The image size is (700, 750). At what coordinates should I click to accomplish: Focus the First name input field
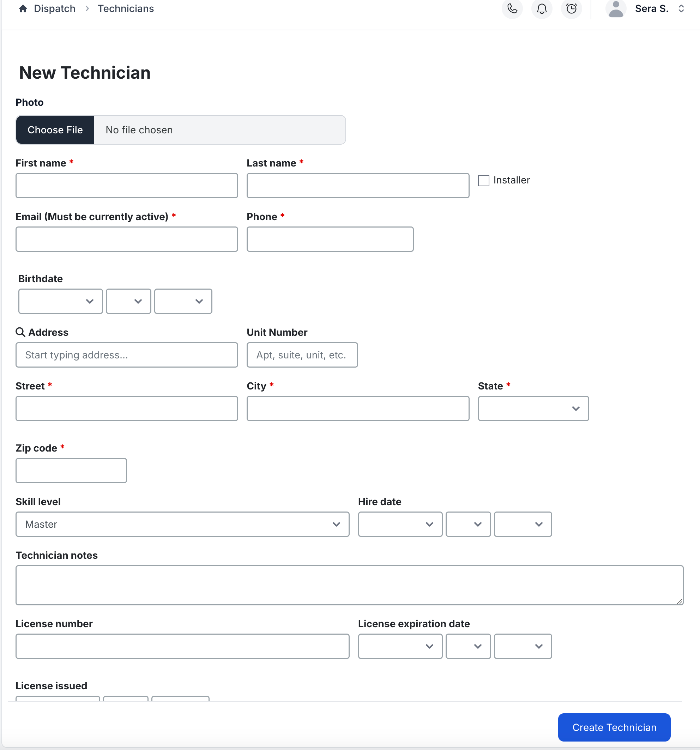127,186
